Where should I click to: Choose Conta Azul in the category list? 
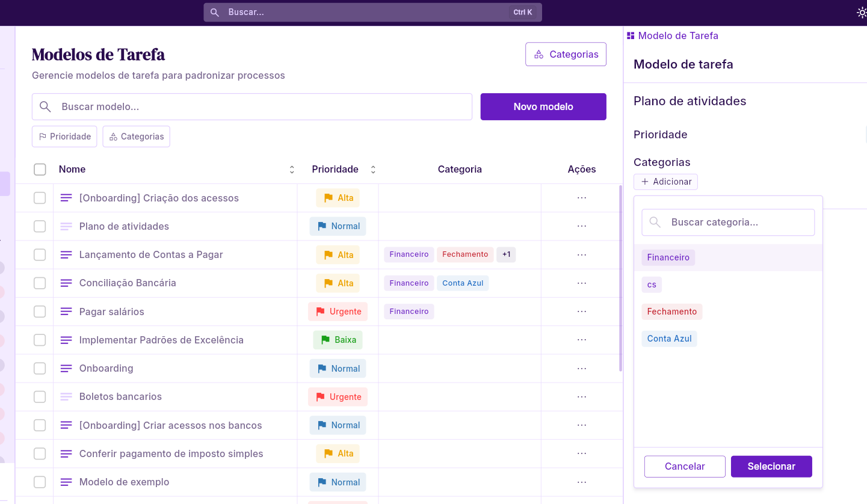pos(669,339)
